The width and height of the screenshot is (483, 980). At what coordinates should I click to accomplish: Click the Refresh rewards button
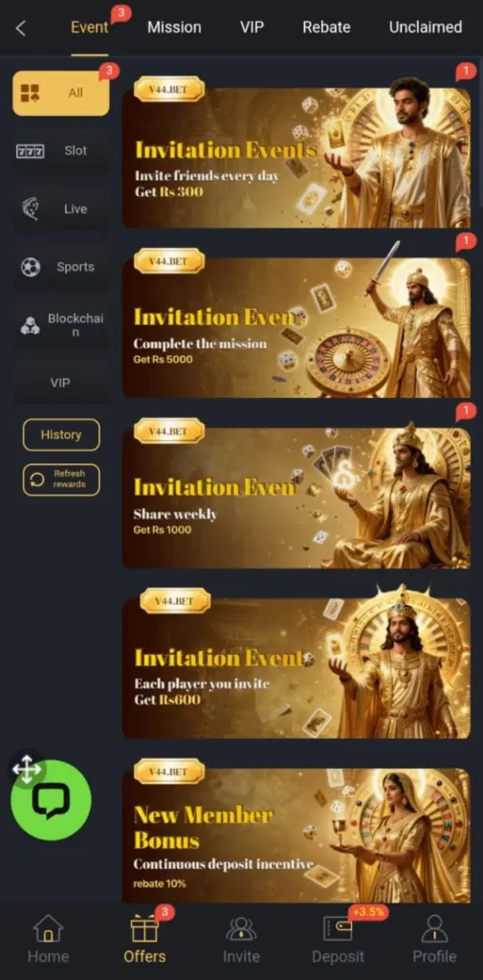click(61, 480)
